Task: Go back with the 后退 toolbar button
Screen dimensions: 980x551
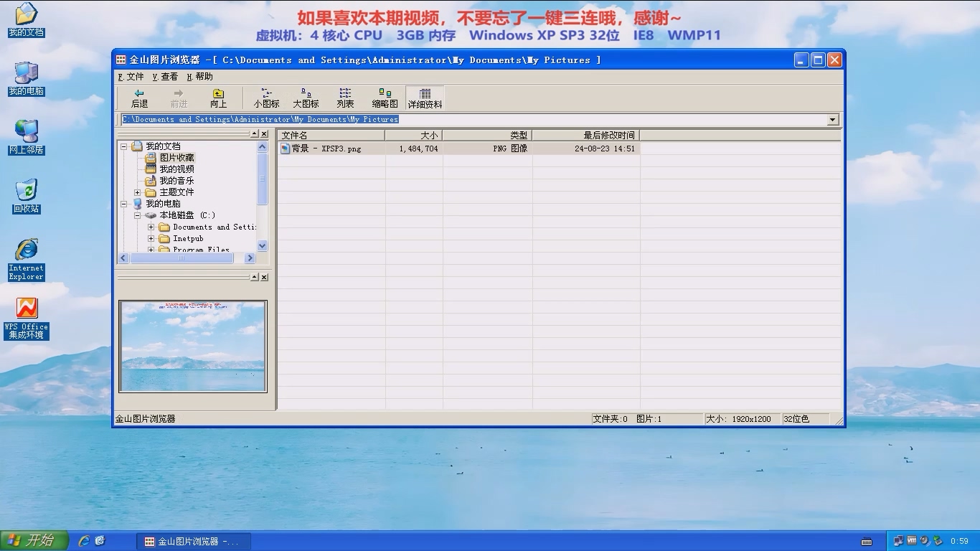Action: 139,98
